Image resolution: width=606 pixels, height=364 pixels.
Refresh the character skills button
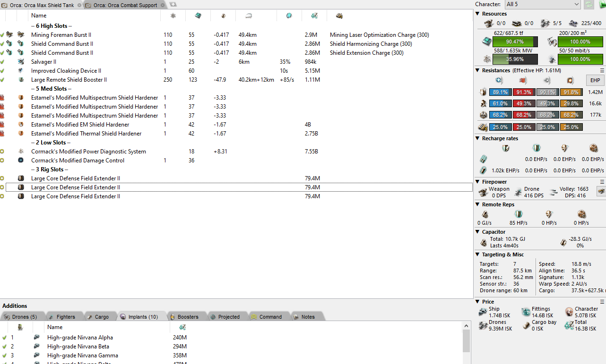point(589,4)
